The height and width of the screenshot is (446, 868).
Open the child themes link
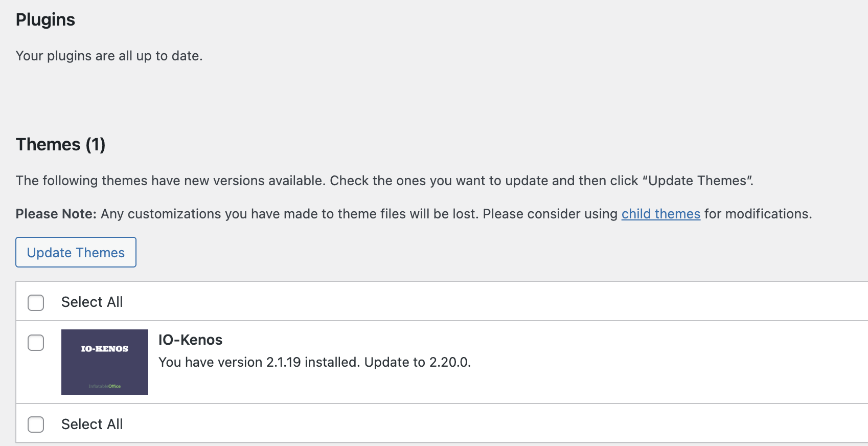660,214
